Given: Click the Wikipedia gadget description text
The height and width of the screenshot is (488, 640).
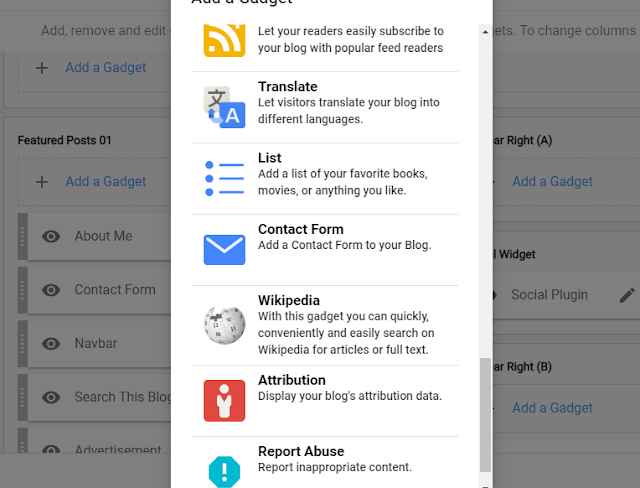Looking at the screenshot, I should [346, 333].
